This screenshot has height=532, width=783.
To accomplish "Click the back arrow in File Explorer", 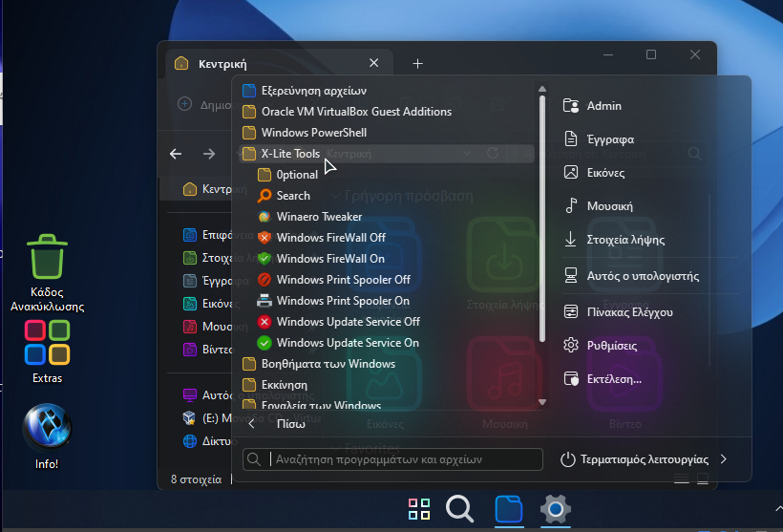I will (176, 154).
